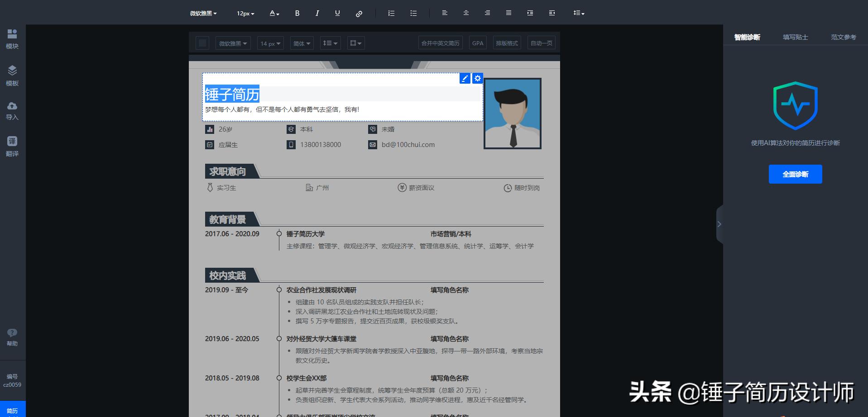This screenshot has height=417, width=868.
Task: Check the selection checkbox in the resume toolbar
Action: [x=202, y=43]
